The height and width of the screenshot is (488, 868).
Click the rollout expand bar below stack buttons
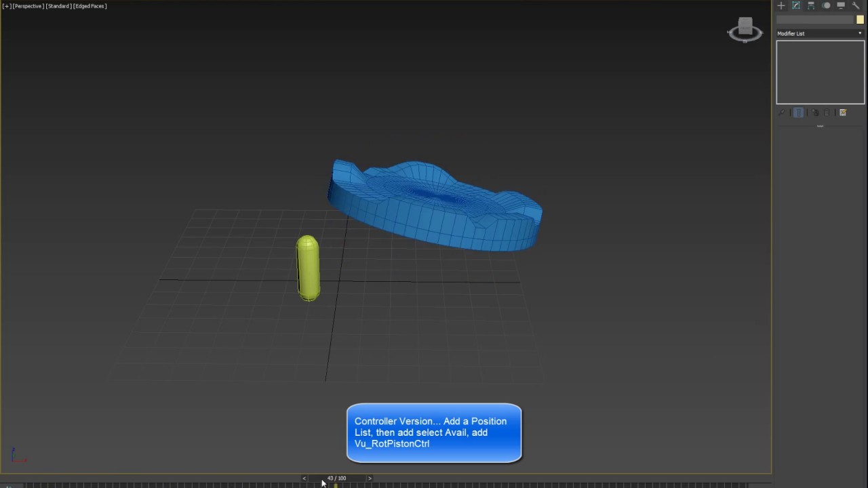tap(820, 126)
